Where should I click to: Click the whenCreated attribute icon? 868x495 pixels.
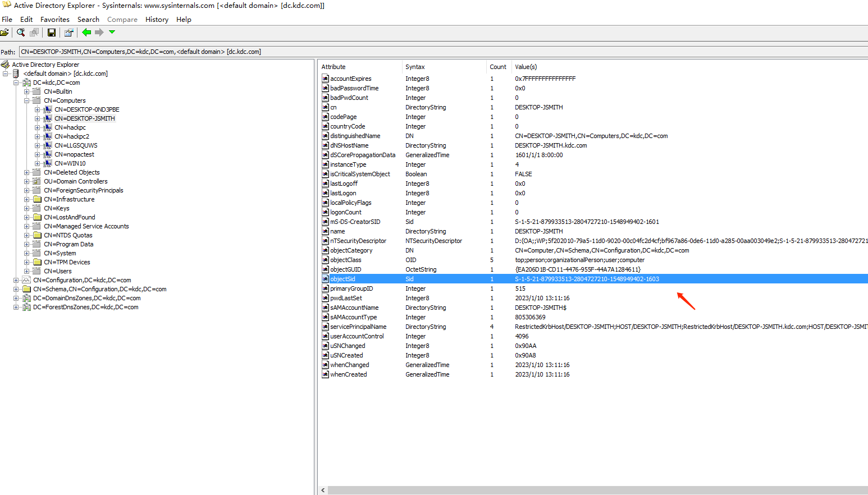325,374
